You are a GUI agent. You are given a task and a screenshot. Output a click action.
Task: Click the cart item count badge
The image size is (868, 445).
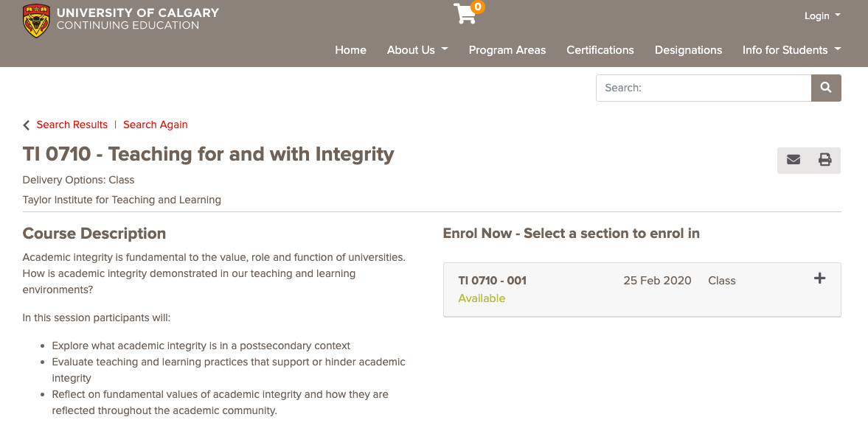478,7
